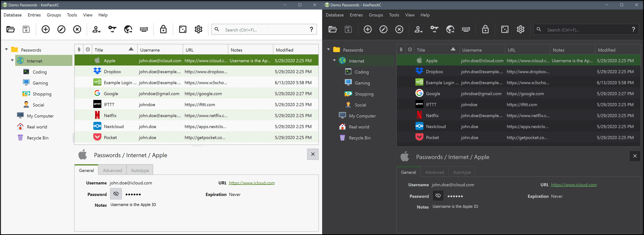The height and width of the screenshot is (235, 644).
Task: Collapse the Internet group in the dark window
Action: [x=334, y=60]
